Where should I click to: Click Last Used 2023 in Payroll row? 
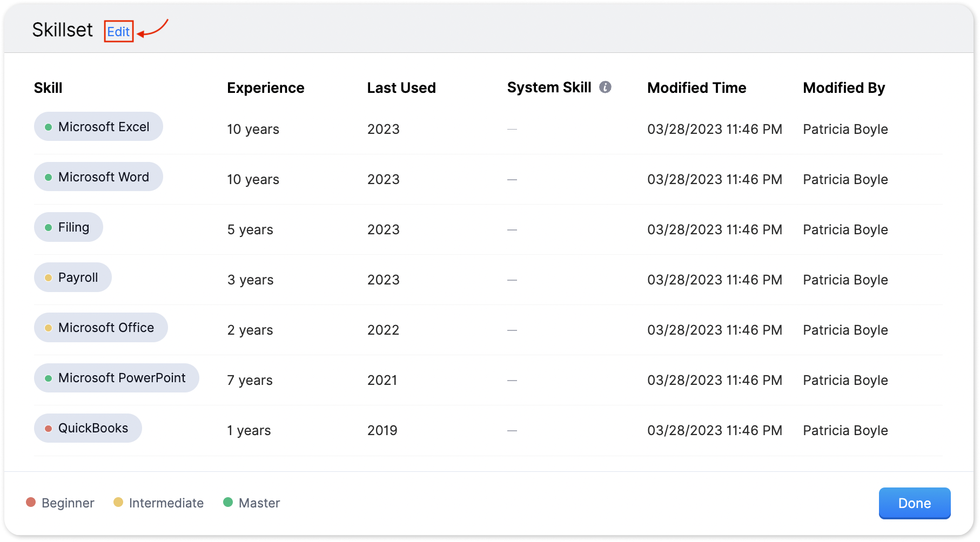coord(384,280)
